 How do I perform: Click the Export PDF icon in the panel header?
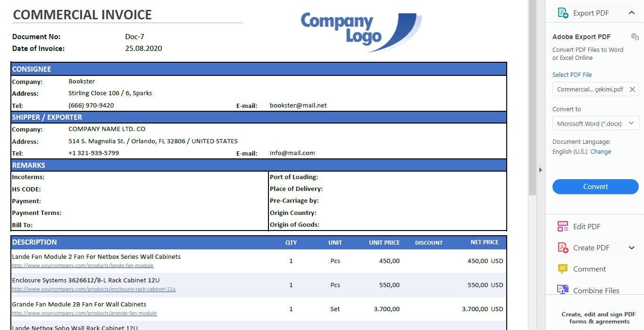click(x=563, y=13)
